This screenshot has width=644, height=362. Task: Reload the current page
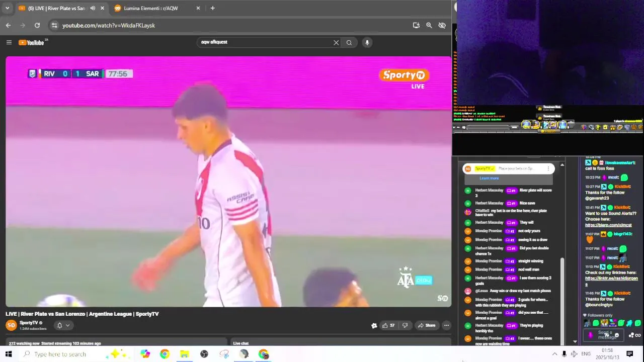coord(37,25)
